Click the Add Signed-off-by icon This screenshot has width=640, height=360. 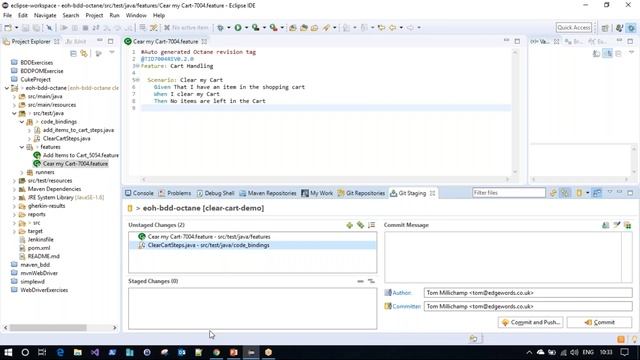tap(617, 225)
